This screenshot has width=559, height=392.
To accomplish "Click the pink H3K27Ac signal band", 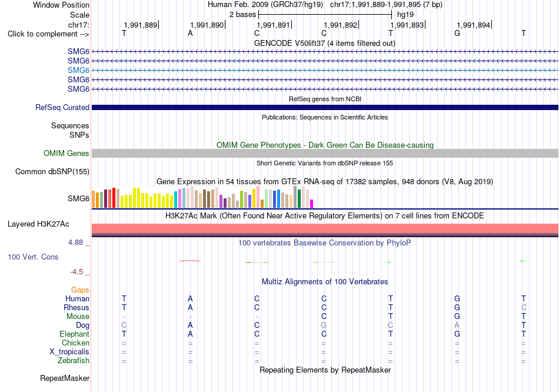I will coord(325,228).
